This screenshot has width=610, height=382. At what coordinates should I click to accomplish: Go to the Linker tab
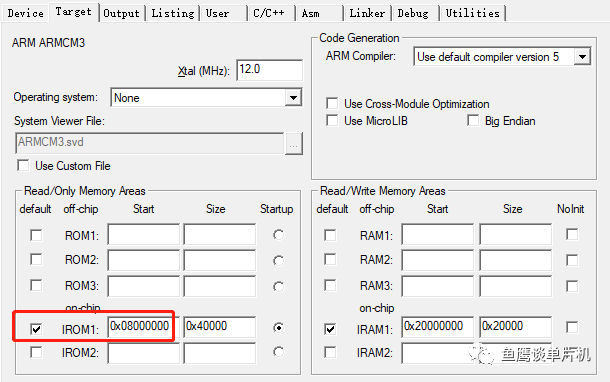(367, 13)
